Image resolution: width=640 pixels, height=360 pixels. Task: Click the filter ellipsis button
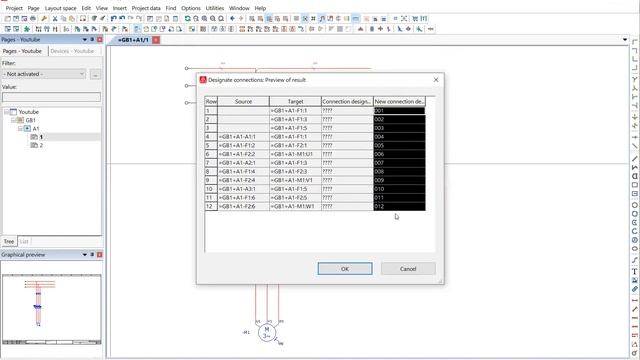(96, 74)
